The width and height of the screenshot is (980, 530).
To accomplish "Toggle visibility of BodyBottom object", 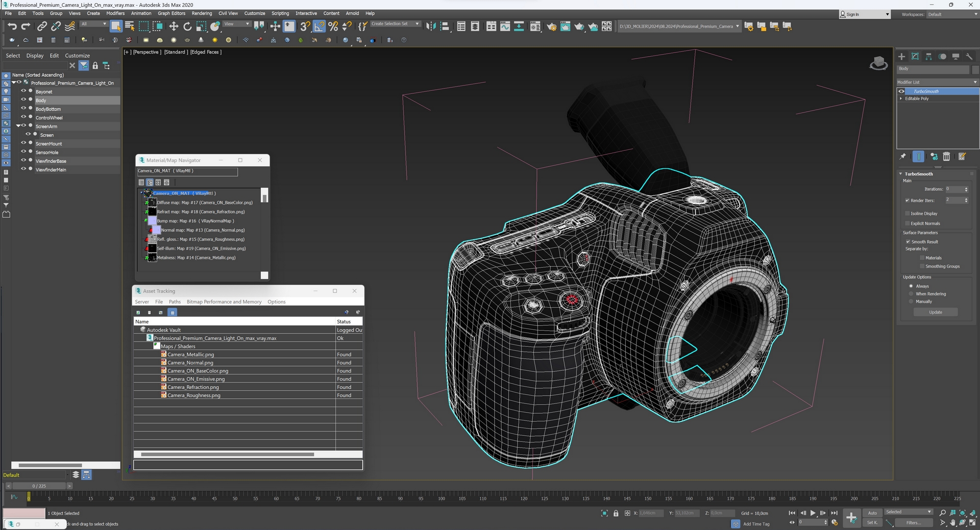I will pos(23,109).
